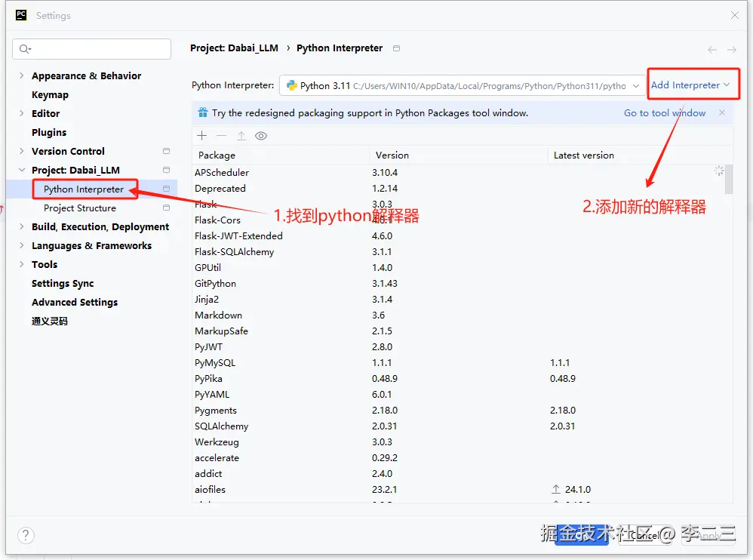Click project-level icon next to Version Control
The height and width of the screenshot is (560, 753).
click(x=166, y=151)
